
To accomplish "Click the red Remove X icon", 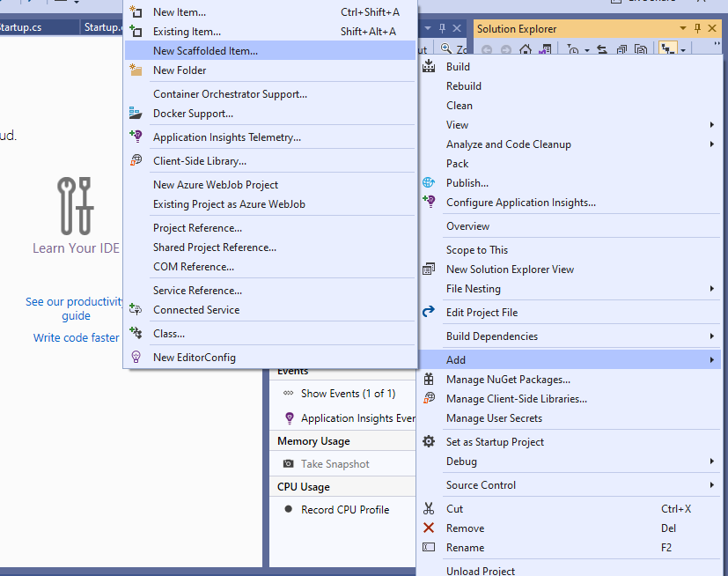I will point(429,528).
